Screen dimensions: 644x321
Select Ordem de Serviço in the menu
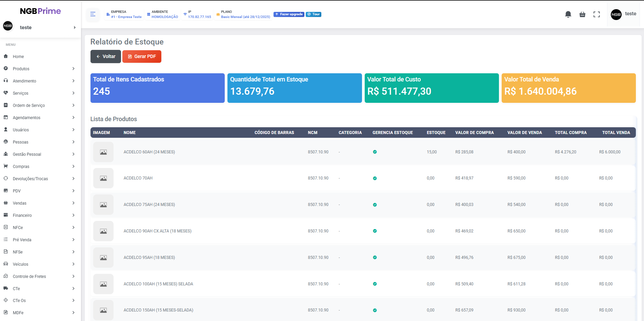tap(29, 105)
